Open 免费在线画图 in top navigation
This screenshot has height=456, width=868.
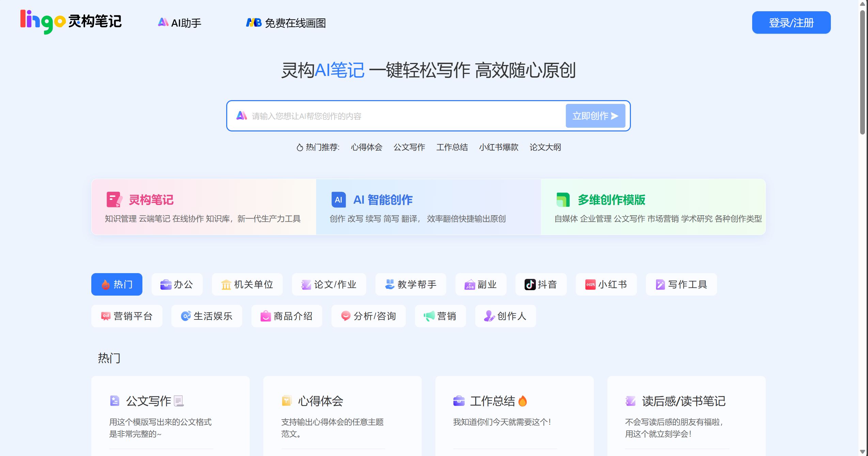[286, 23]
